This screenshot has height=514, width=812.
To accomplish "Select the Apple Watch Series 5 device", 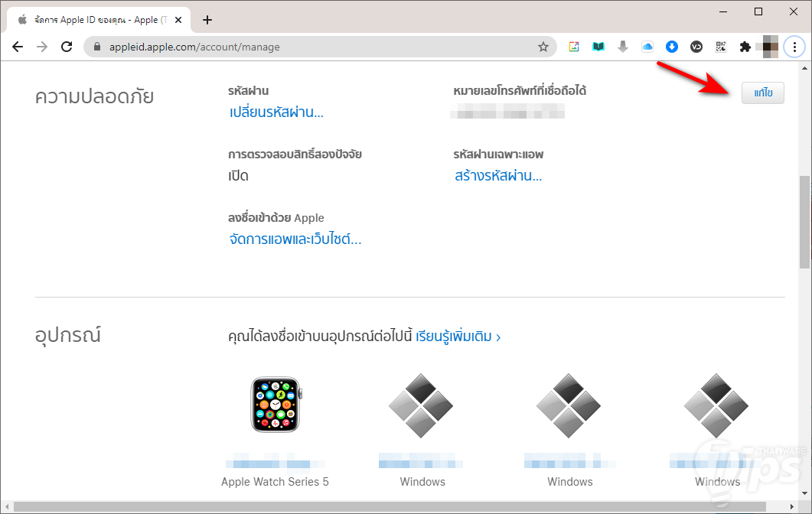I will (276, 405).
